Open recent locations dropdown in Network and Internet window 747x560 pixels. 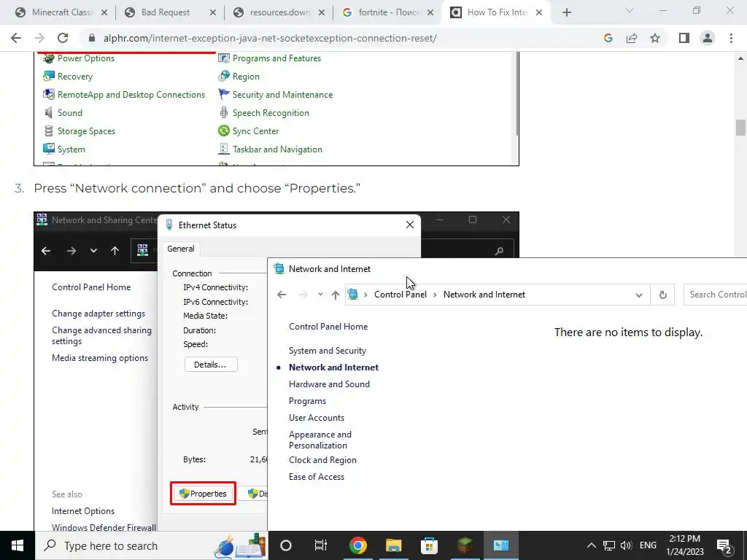click(x=320, y=295)
